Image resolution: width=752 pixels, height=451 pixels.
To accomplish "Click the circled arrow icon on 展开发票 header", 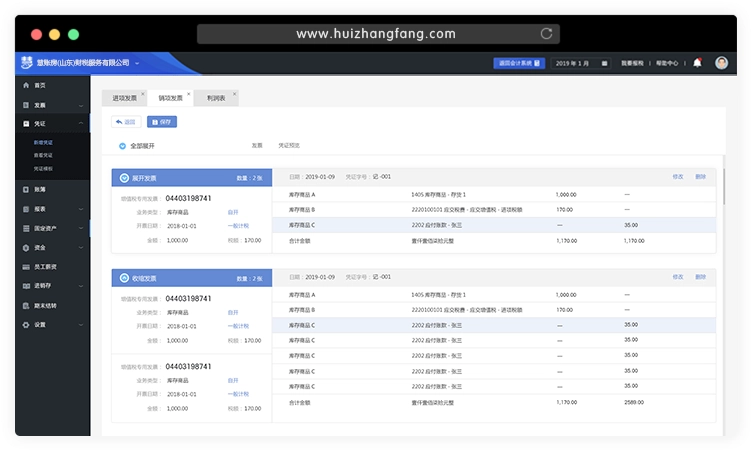I will [x=124, y=178].
